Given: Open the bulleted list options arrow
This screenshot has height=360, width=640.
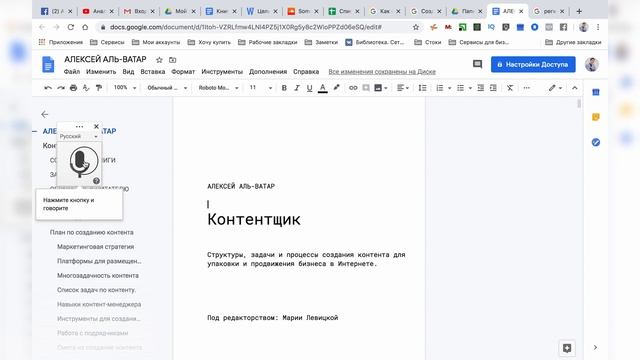Looking at the screenshot, I should 470,88.
